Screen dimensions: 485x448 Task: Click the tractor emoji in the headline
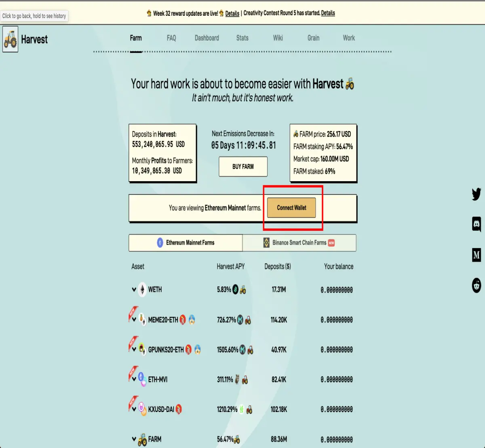[350, 84]
